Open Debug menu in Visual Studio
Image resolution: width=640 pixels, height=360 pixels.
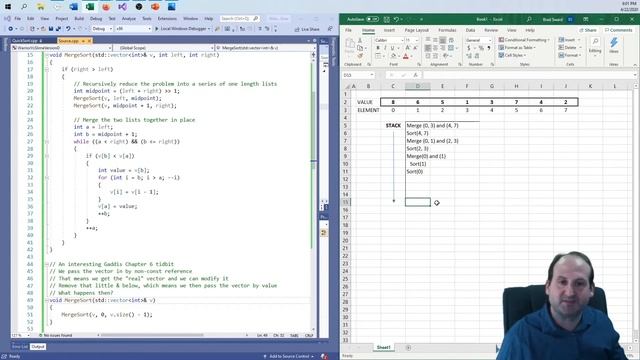tap(96, 18)
